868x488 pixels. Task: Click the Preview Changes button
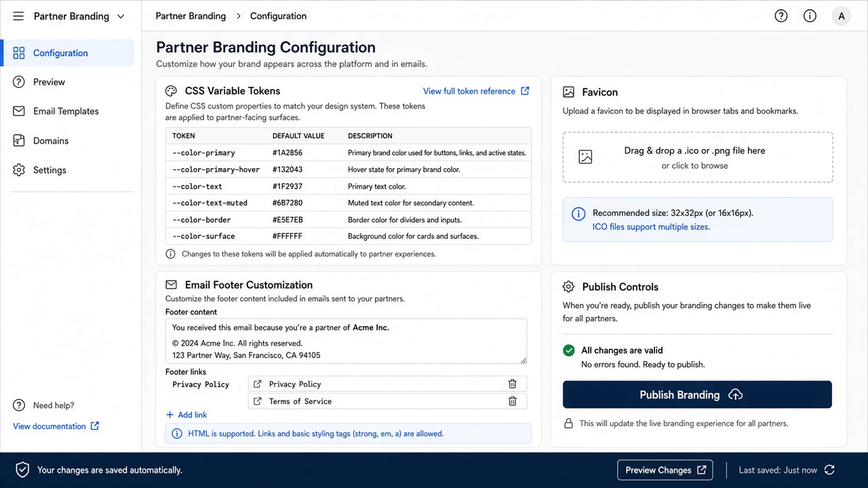[x=665, y=470]
